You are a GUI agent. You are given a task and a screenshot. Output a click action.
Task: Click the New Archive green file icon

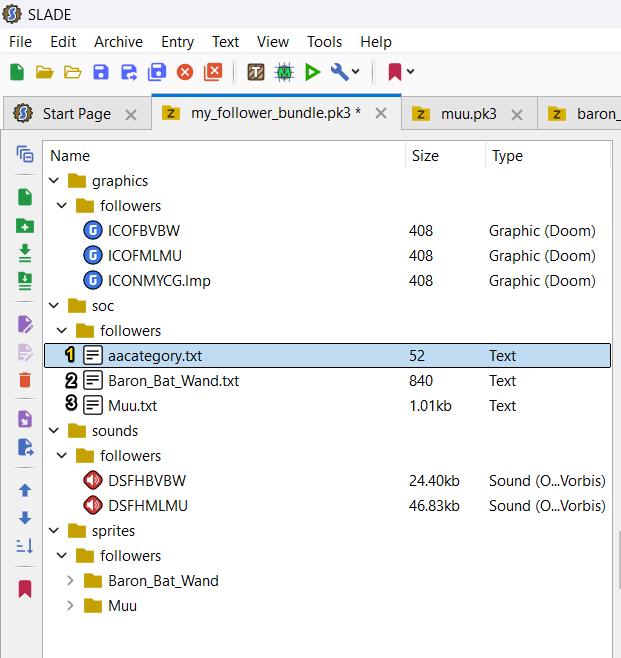pyautogui.click(x=17, y=72)
